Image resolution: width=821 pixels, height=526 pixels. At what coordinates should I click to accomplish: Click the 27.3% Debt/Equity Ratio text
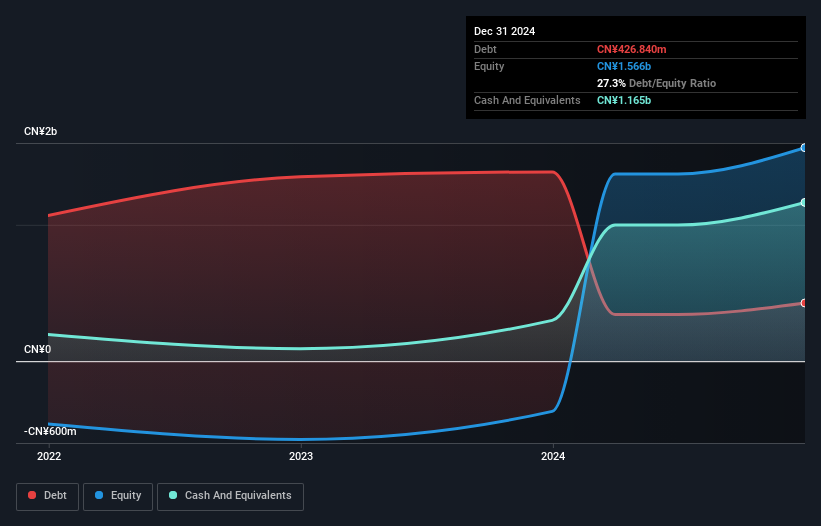click(x=656, y=83)
